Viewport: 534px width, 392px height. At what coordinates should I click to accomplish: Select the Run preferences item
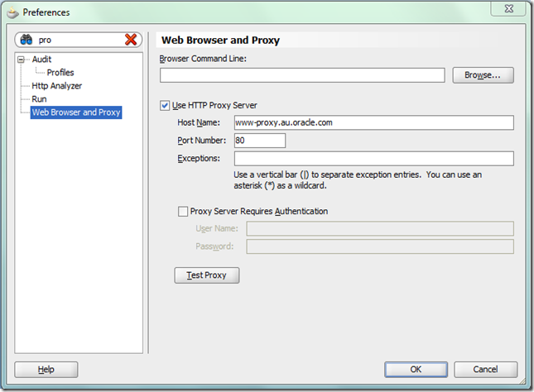(x=39, y=99)
